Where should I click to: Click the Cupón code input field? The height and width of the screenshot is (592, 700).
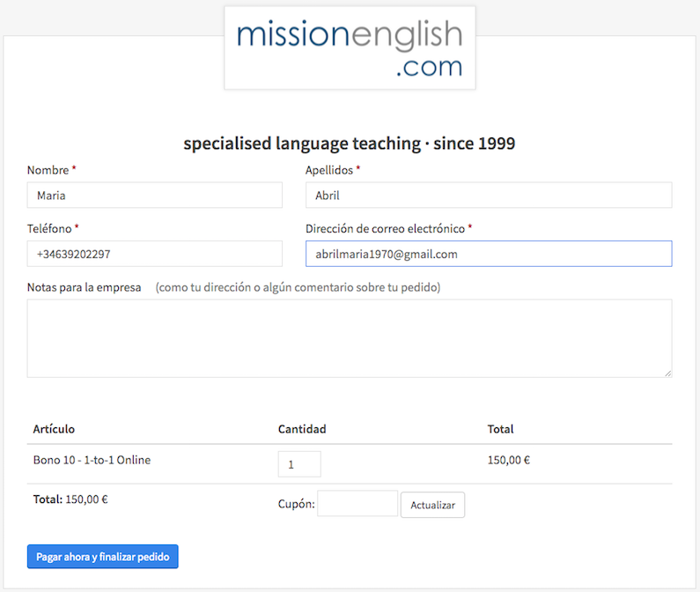point(357,504)
